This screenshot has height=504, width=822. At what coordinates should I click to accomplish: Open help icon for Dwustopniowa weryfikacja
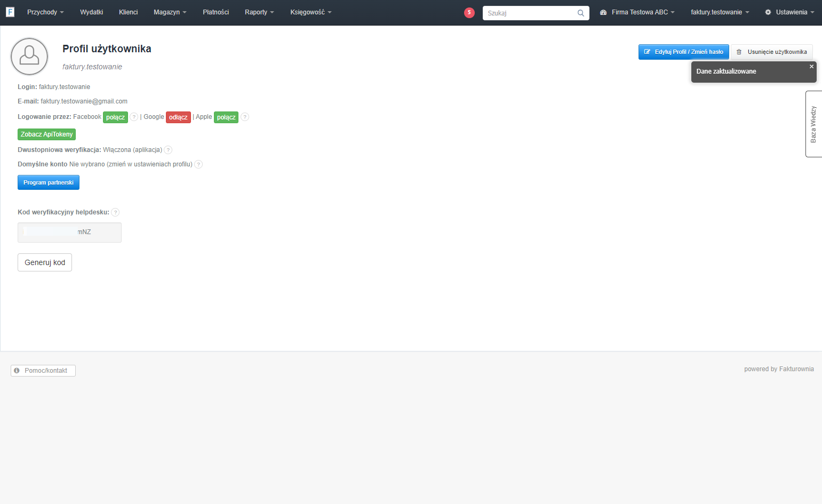[168, 150]
